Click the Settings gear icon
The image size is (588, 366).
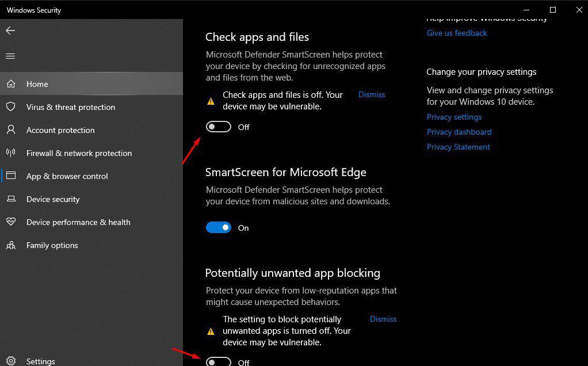pyautogui.click(x=11, y=361)
